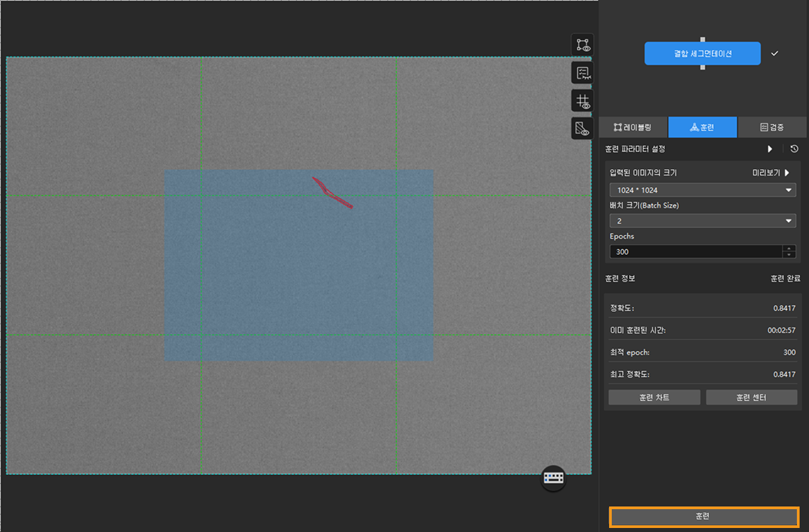
Task: Click the 훈련 완료 status text
Action: pos(785,278)
